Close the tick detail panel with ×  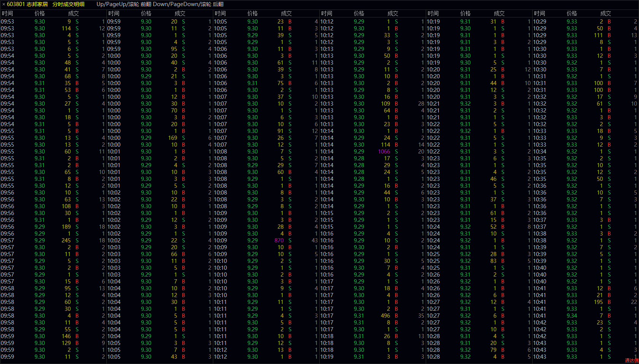[3, 4]
